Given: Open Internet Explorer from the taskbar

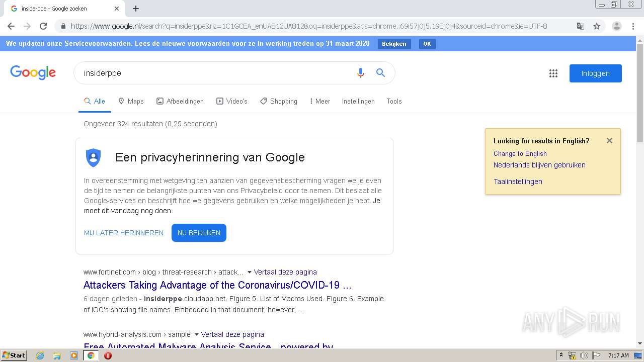Looking at the screenshot, I should click(40, 355).
